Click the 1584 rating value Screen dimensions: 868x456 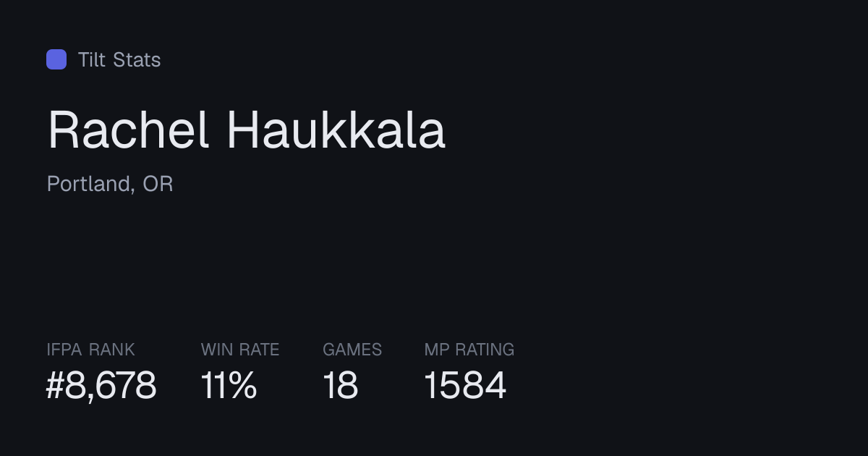coord(465,385)
